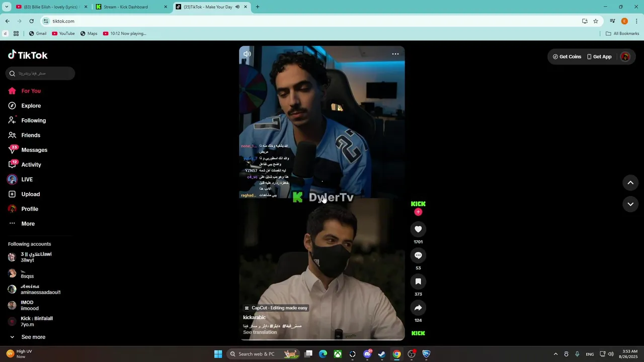Viewport: 644px width, 362px height.
Task: Bookmark the video to favorites
Action: [x=418, y=282]
